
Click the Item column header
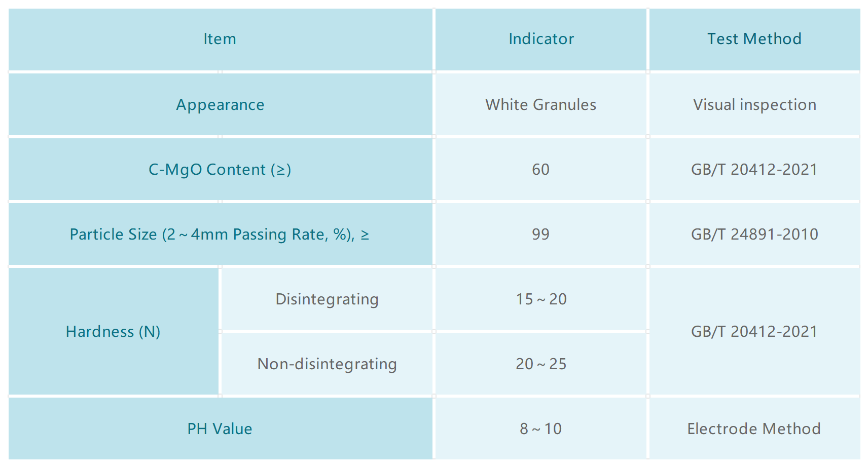(220, 39)
